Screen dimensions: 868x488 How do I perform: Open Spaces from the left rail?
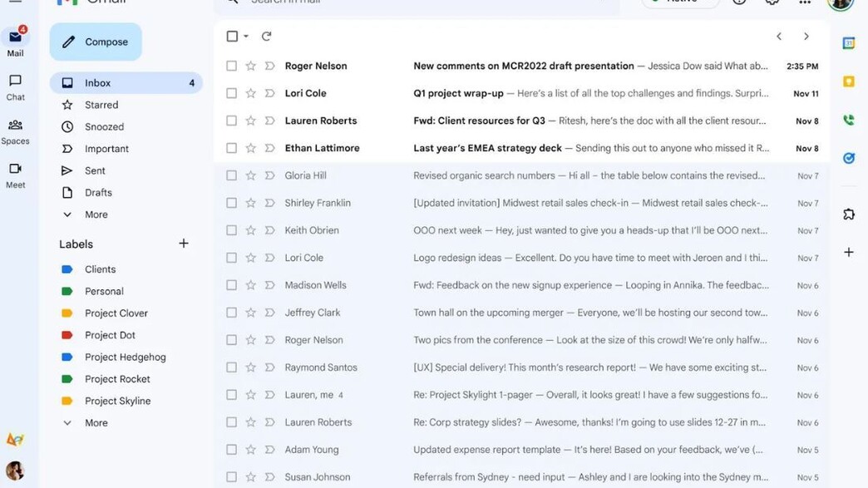(15, 131)
